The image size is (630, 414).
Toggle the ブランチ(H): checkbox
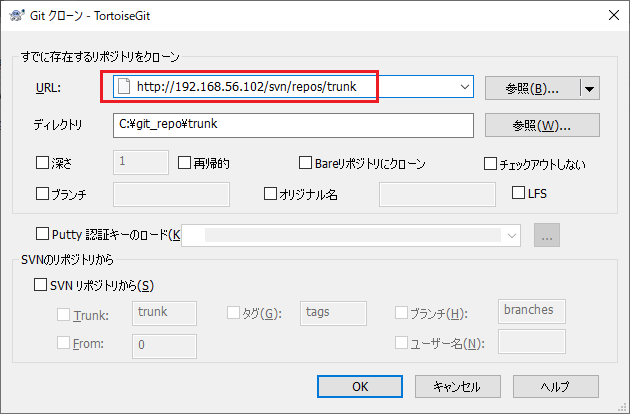[401, 312]
